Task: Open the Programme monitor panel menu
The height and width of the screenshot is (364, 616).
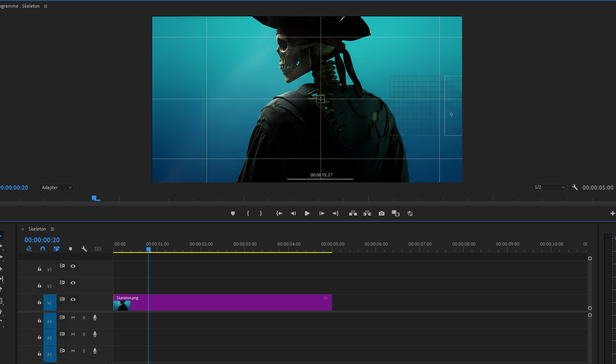Action: coord(45,6)
